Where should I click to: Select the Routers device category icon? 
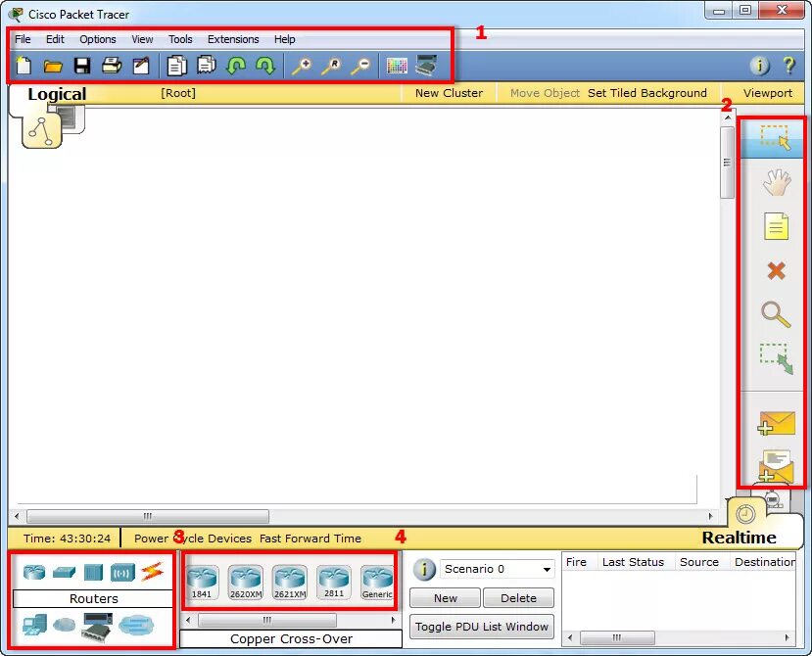[x=34, y=572]
